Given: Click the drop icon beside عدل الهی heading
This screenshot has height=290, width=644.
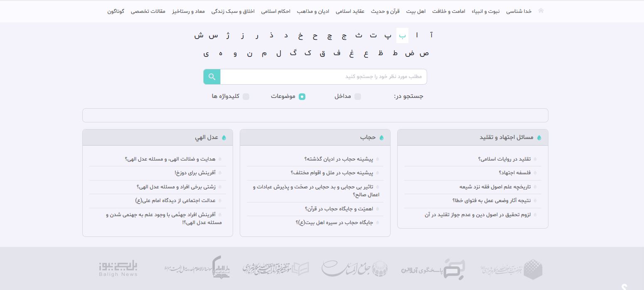Looking at the screenshot, I should pos(224,138).
